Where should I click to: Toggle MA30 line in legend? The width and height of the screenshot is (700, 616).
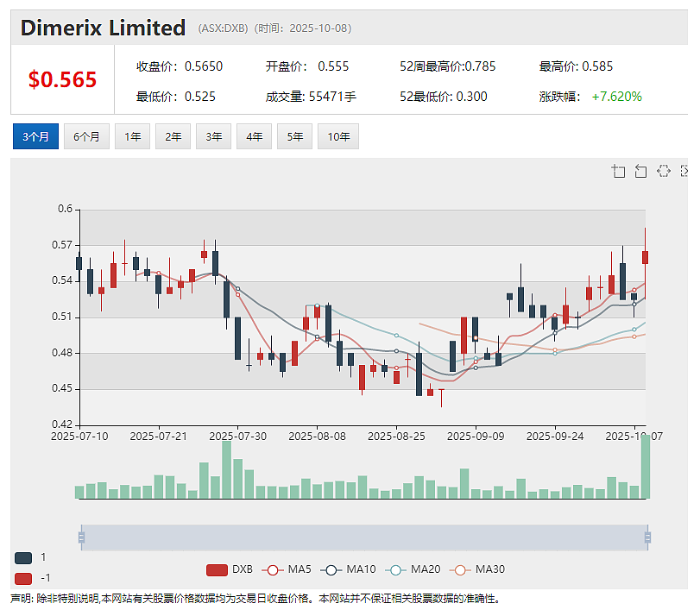(477, 569)
